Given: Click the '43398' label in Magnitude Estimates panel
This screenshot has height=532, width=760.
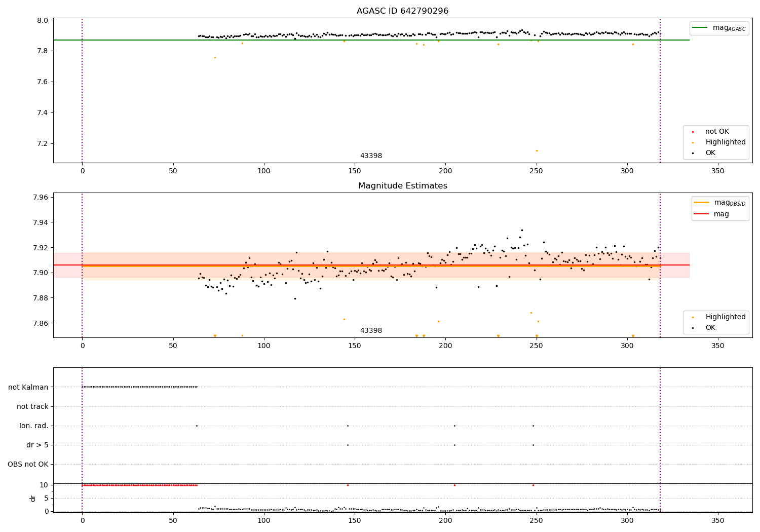Looking at the screenshot, I should pos(371,331).
